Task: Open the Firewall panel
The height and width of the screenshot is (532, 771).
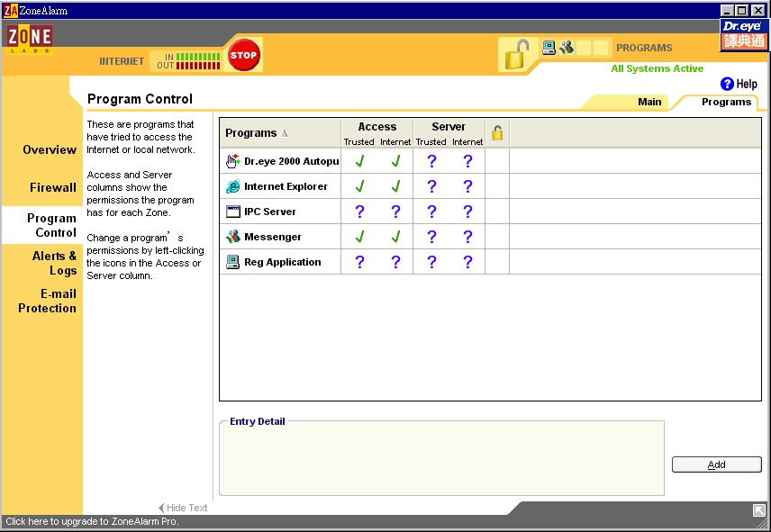Action: (52, 187)
